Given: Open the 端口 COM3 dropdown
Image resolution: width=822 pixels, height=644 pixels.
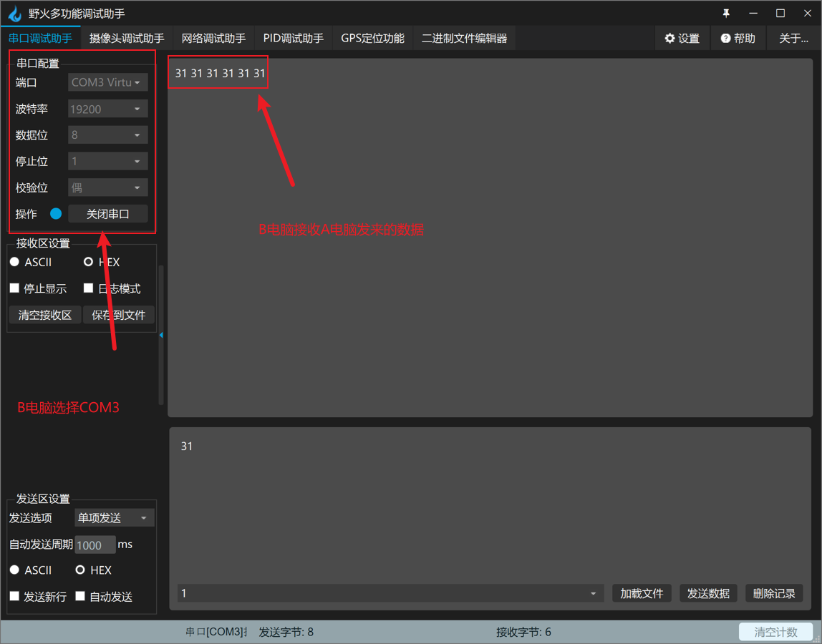Looking at the screenshot, I should point(108,82).
